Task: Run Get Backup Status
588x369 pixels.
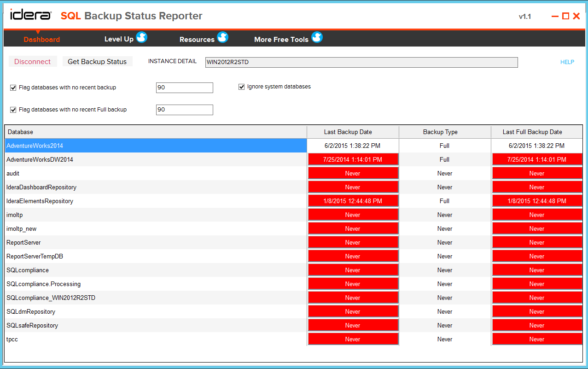Action: pyautogui.click(x=97, y=61)
